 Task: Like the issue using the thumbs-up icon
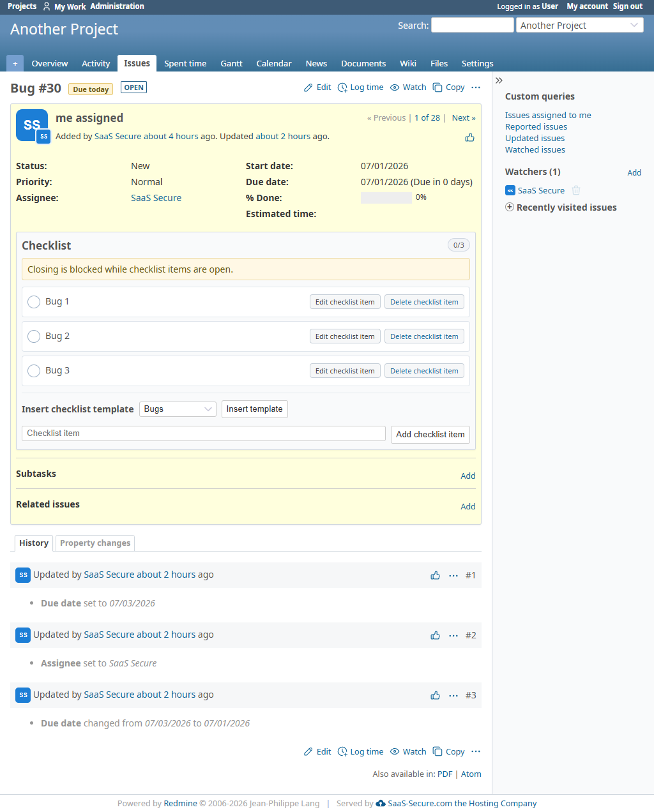[x=470, y=137]
